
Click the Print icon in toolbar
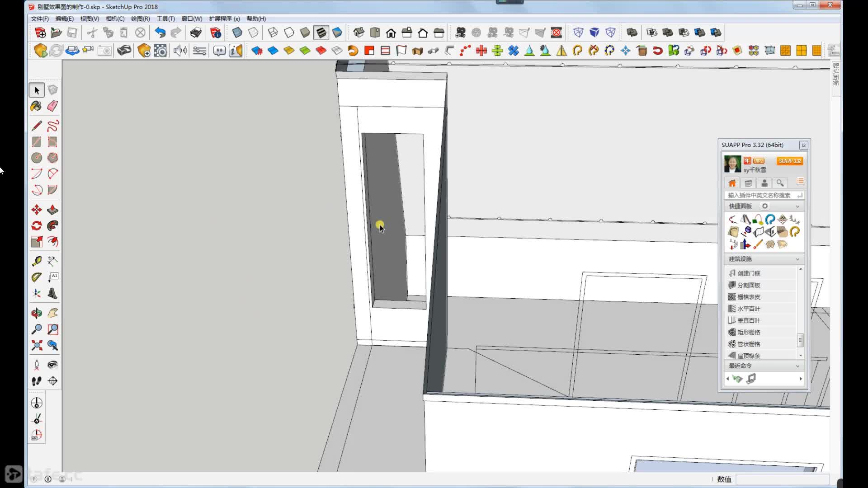(x=196, y=33)
